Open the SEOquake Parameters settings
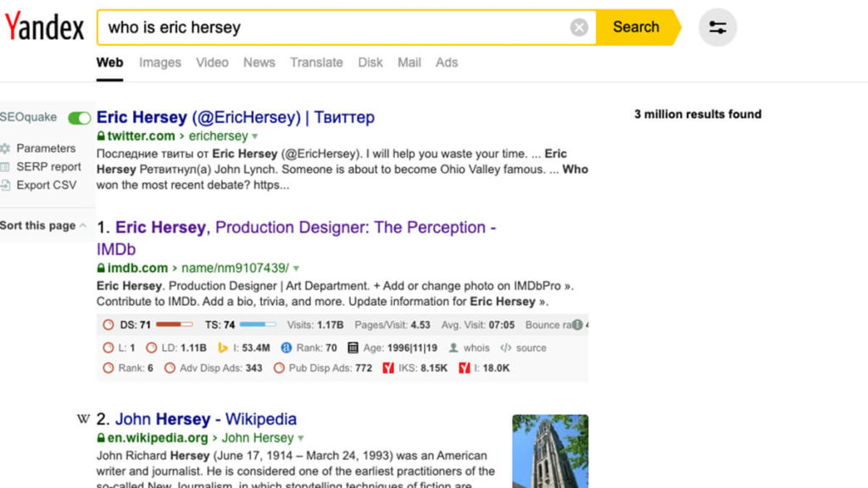The image size is (868, 488). 45,148
